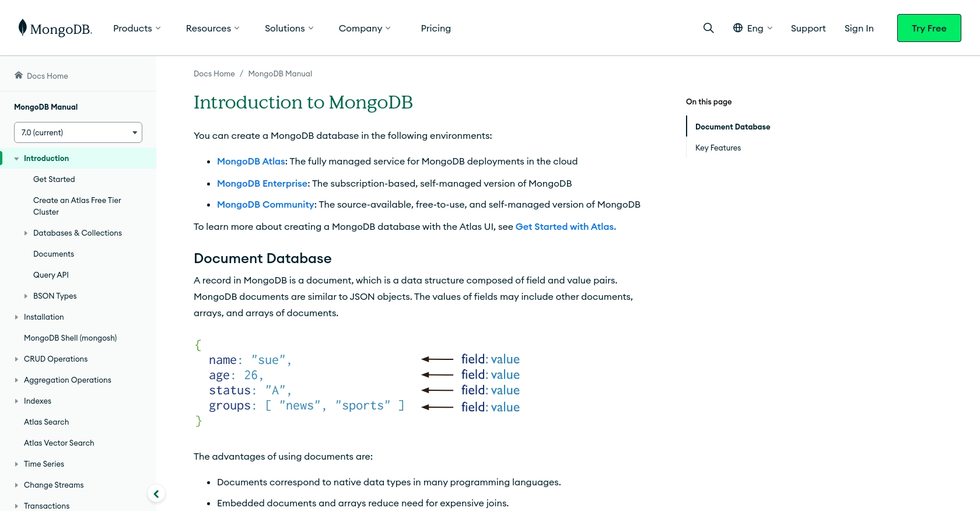The width and height of the screenshot is (980, 511).
Task: Open the search magnifier icon
Action: tap(708, 28)
